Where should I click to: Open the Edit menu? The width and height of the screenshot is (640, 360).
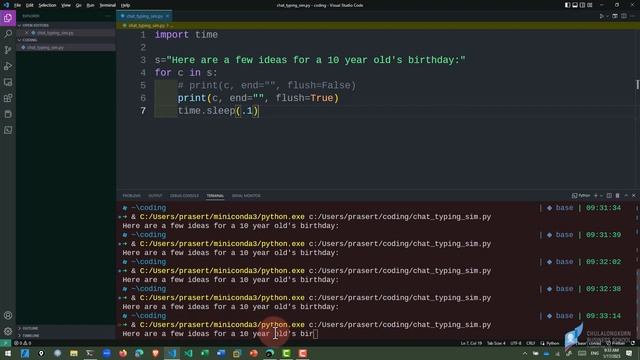tap(29, 5)
